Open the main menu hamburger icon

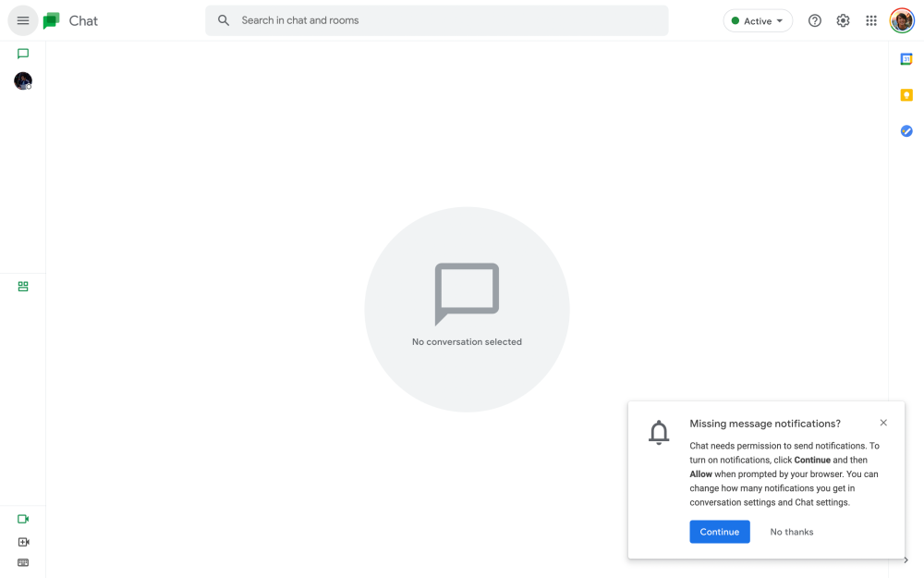pyautogui.click(x=23, y=20)
